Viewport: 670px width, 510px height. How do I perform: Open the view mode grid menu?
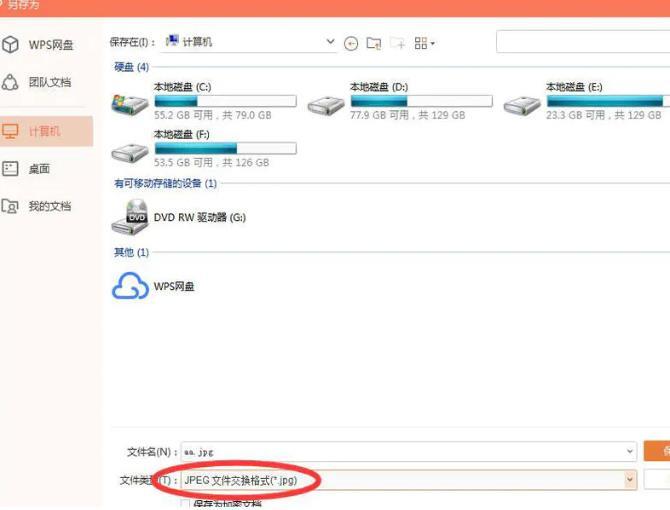tap(424, 43)
